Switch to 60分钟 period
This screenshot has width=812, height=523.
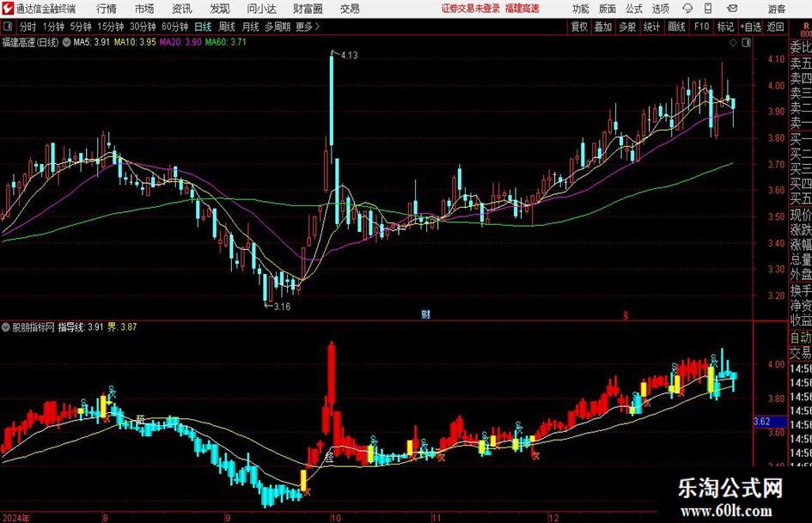tap(175, 27)
